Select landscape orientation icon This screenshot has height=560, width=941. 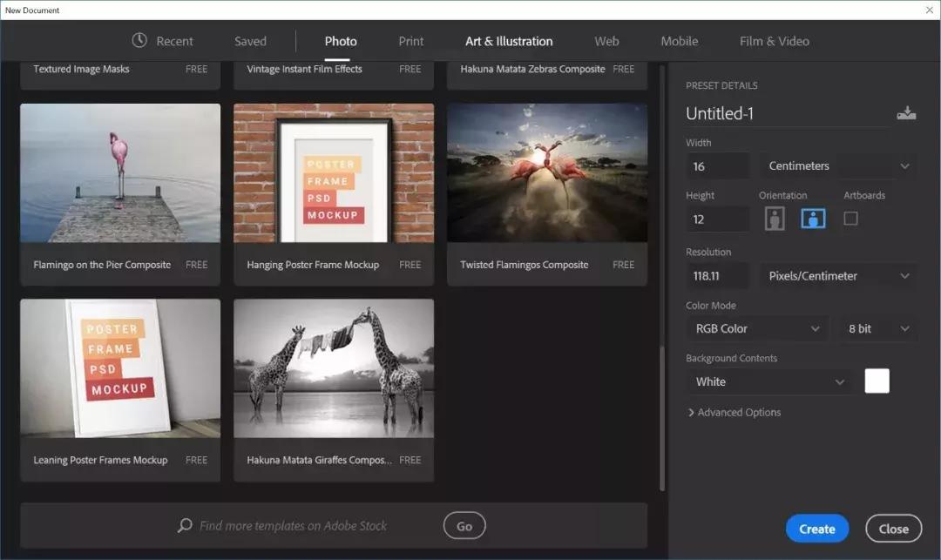813,219
